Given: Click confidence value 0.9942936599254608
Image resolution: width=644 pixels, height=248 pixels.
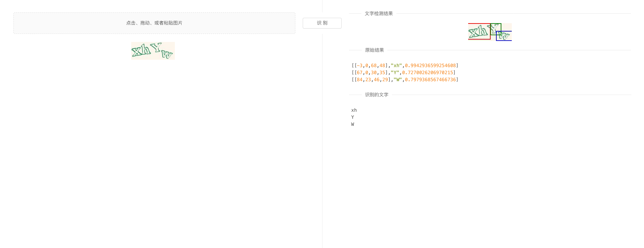Looking at the screenshot, I should coord(430,65).
